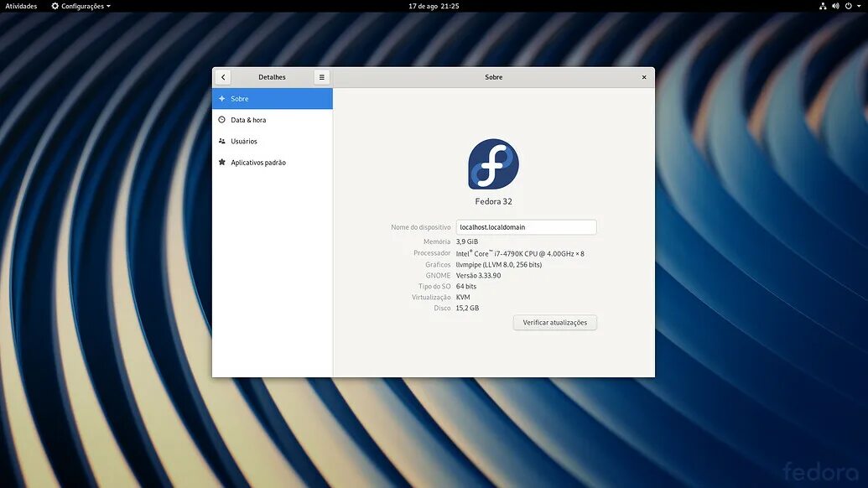Edit the device name localhost.localdomain field
Viewport: 868px width, 488px height.
pyautogui.click(x=526, y=227)
